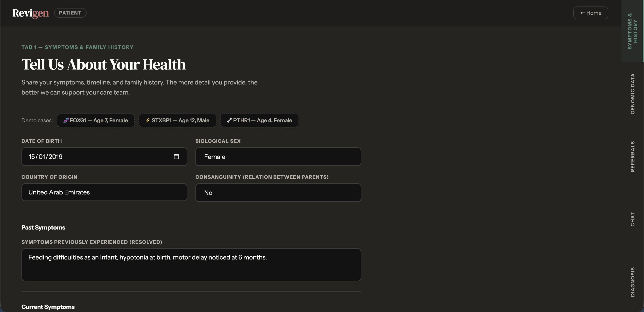Click into the resolved symptoms text area
This screenshot has height=312, width=644.
[191, 265]
